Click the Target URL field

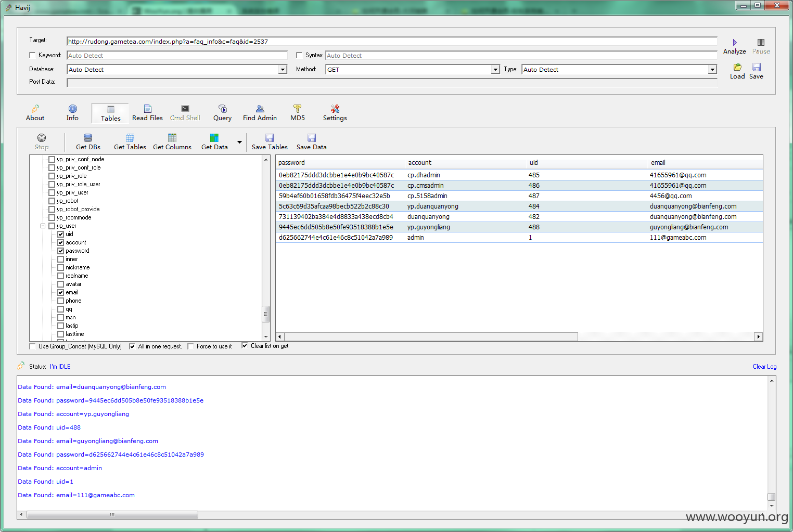(392, 42)
